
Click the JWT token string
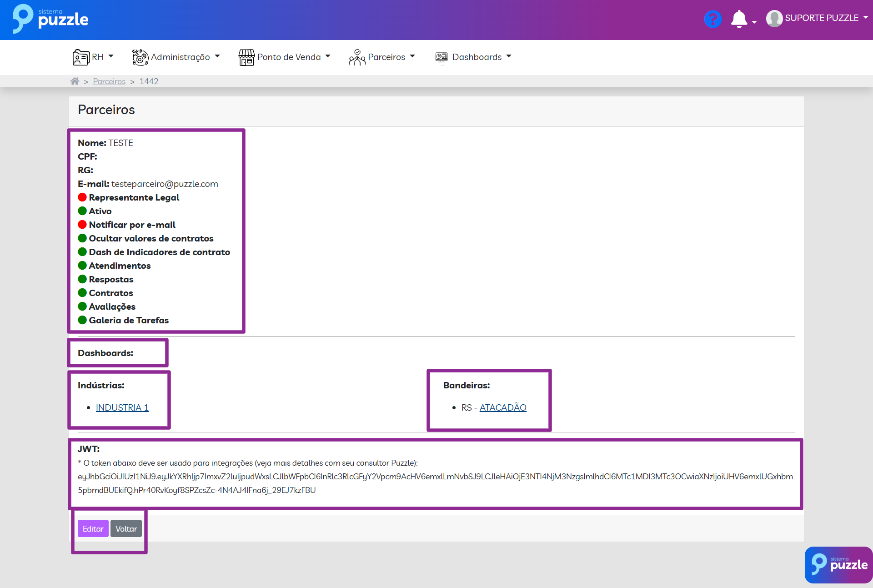coord(435,483)
